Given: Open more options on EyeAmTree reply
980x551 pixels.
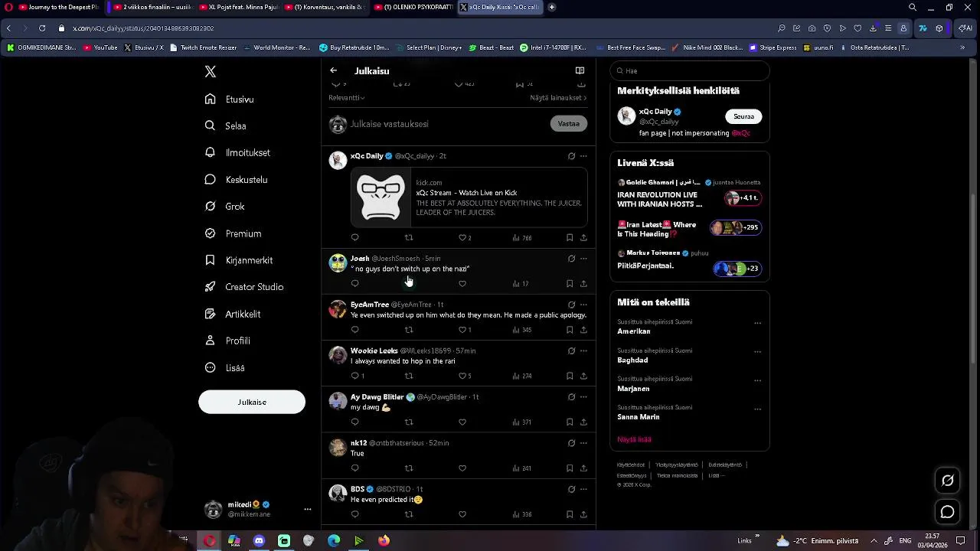Looking at the screenshot, I should pos(583,305).
